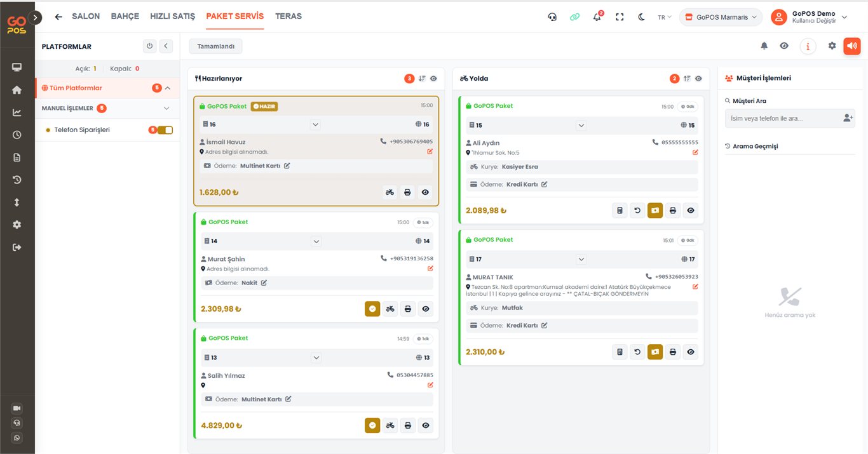Open calculator icon on Ali Aydın order
The image size is (868, 454).
pos(620,210)
